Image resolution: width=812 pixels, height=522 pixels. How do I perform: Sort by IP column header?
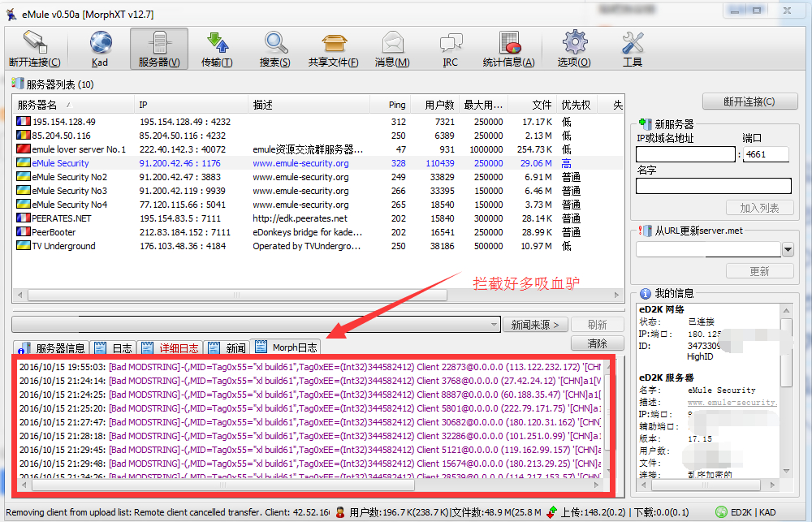[191, 105]
